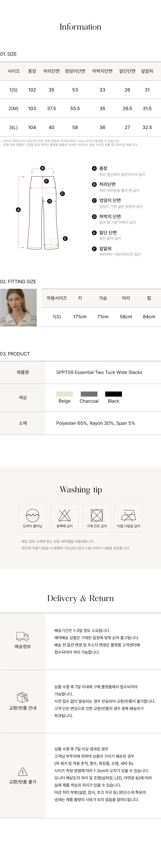Click the product name SPPT09 text
The width and height of the screenshot is (161, 868).
(x=99, y=372)
